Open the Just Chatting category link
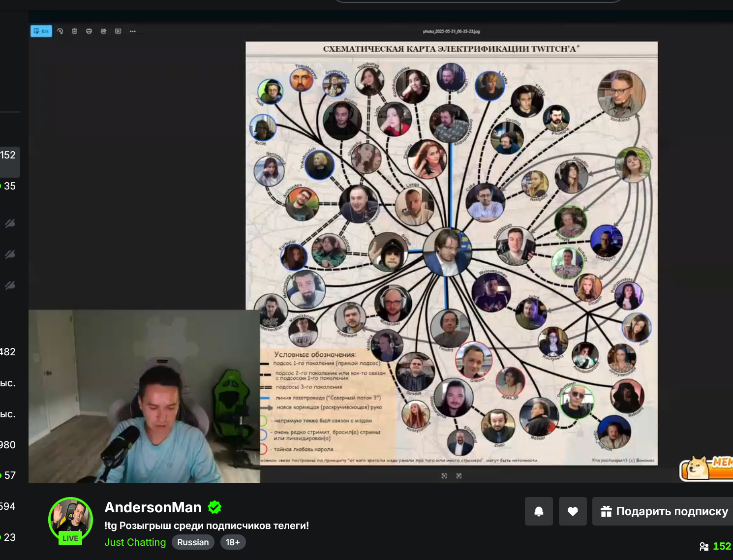Image resolution: width=733 pixels, height=560 pixels. (135, 542)
